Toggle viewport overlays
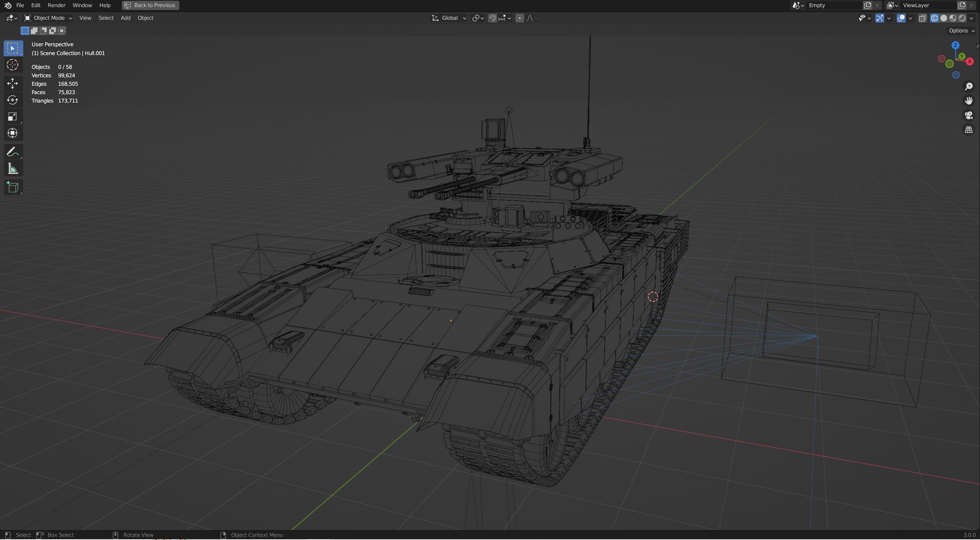Image resolution: width=980 pixels, height=540 pixels. tap(901, 18)
